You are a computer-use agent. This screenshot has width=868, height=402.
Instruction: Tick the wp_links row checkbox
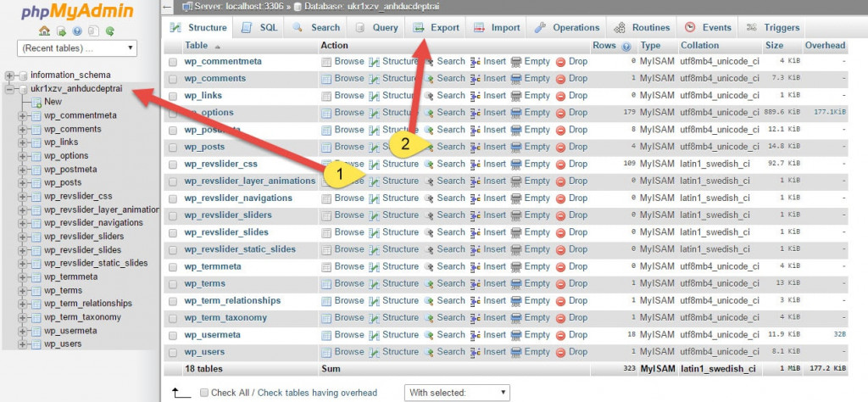click(x=173, y=97)
